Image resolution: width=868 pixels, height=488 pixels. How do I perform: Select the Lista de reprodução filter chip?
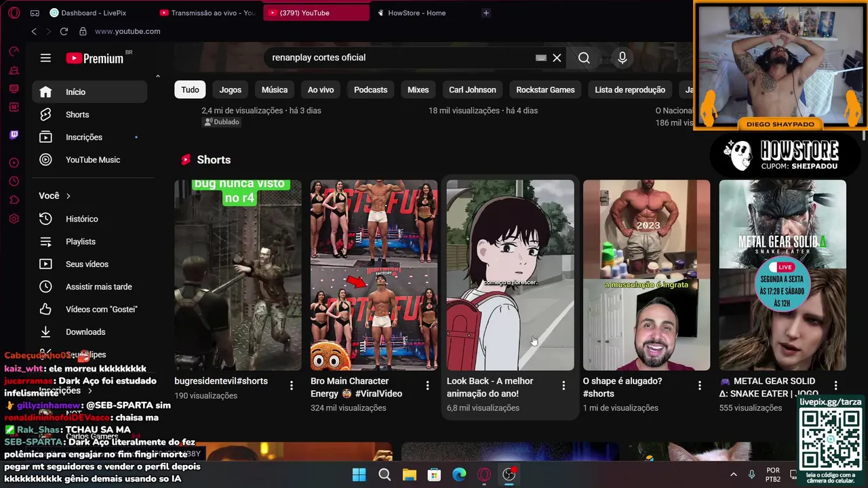[630, 89]
